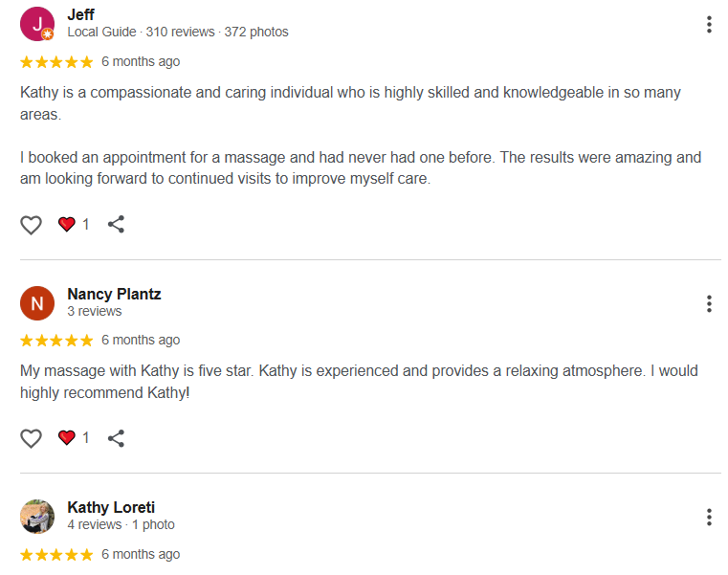Click Nancy Plantz's orange N avatar
Image resolution: width=728 pixels, height=575 pixels.
37,303
